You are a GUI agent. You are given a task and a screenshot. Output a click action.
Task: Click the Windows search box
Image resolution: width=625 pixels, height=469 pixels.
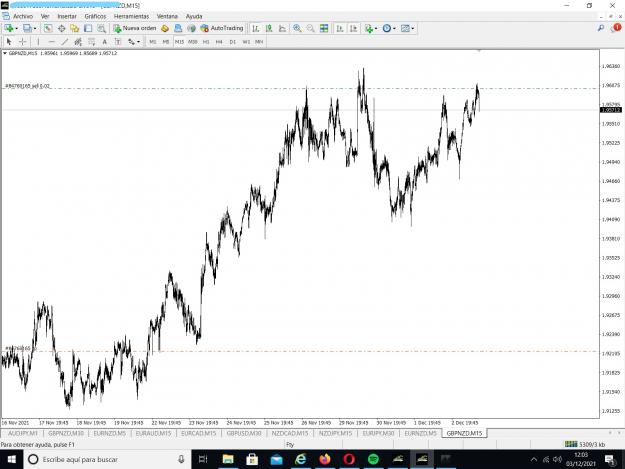coord(107,459)
